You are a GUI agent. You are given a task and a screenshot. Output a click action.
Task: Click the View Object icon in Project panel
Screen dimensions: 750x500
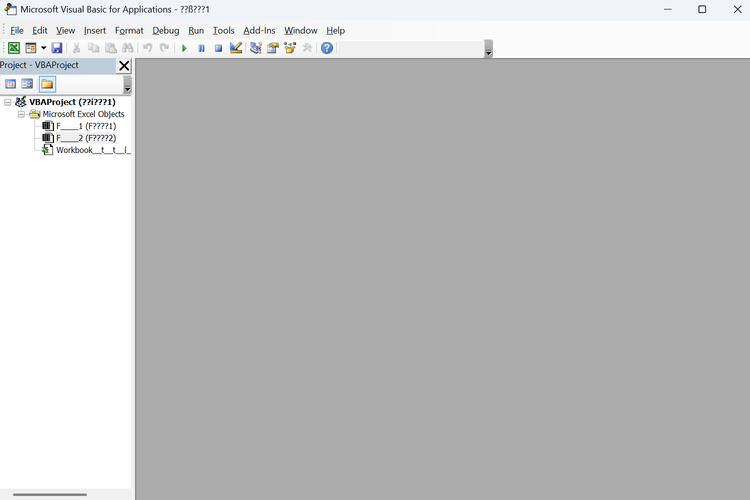(x=27, y=84)
